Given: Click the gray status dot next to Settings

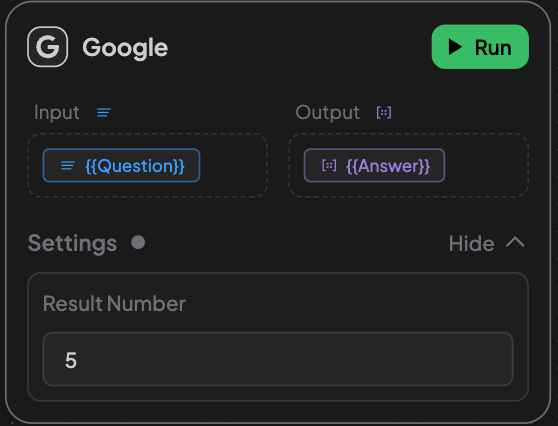Looking at the screenshot, I should click(138, 243).
